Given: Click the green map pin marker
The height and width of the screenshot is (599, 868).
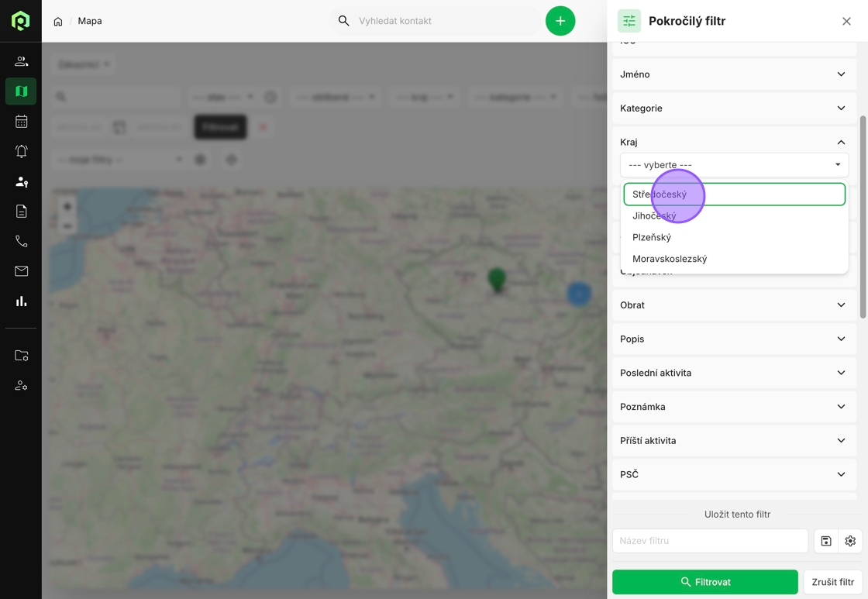Looking at the screenshot, I should [x=497, y=280].
